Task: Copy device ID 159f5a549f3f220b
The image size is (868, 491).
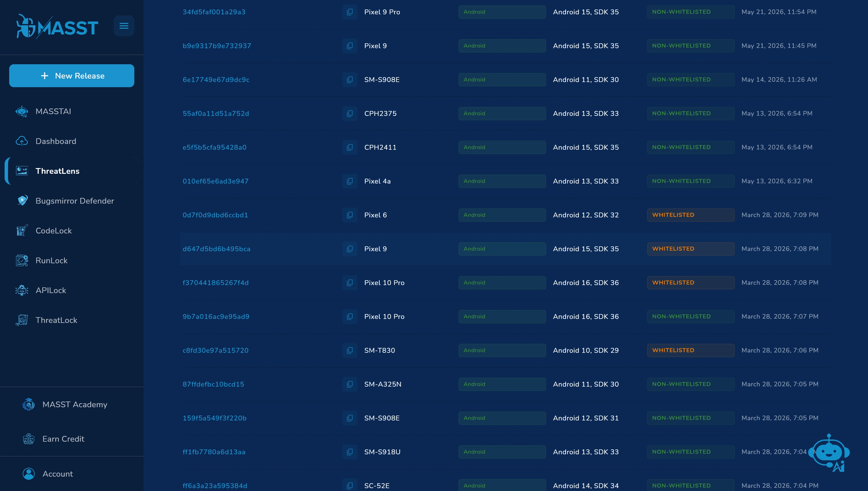Action: click(350, 418)
